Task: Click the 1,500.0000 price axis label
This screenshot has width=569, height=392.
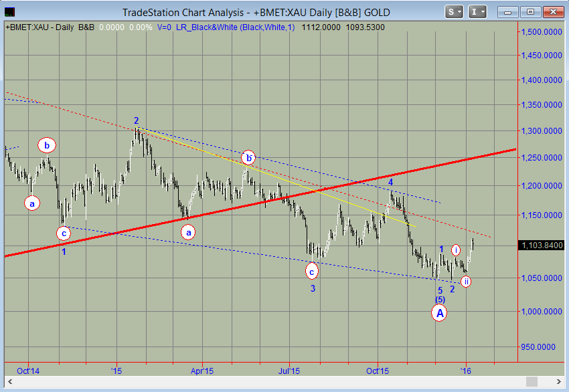Action: point(541,31)
